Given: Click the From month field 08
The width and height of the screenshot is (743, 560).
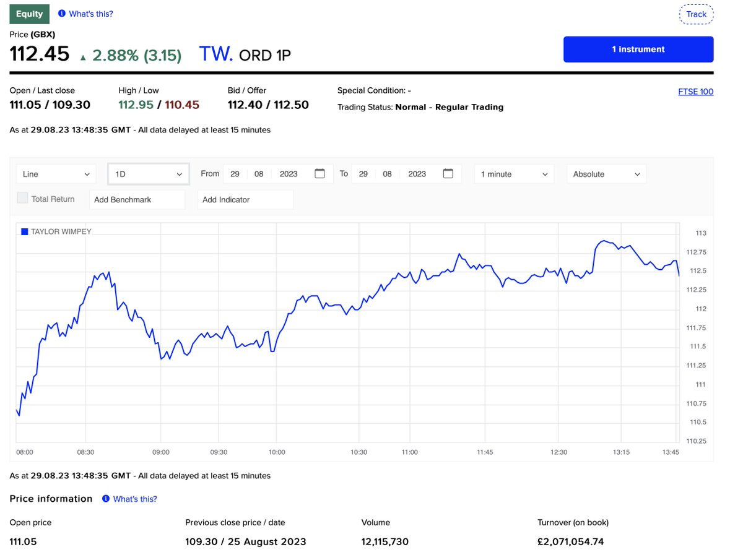Looking at the screenshot, I should point(259,174).
